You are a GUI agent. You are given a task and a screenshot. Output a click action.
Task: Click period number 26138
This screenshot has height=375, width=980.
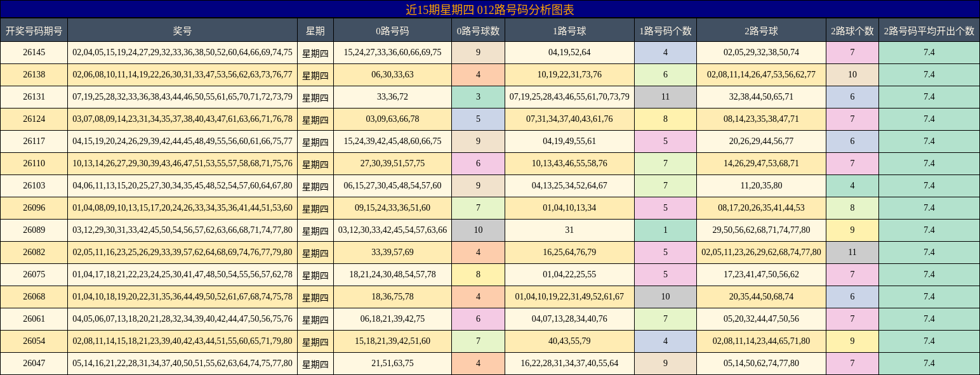coord(34,75)
